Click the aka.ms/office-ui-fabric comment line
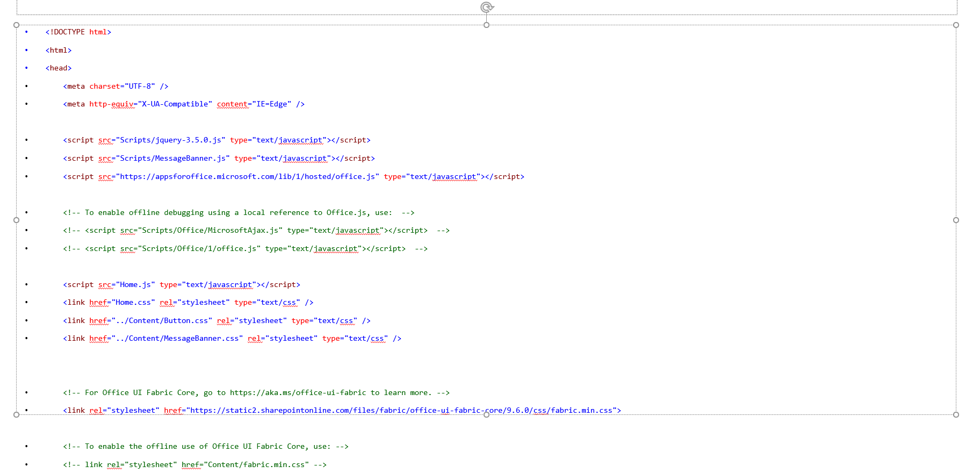The height and width of the screenshot is (473, 980). click(x=256, y=393)
